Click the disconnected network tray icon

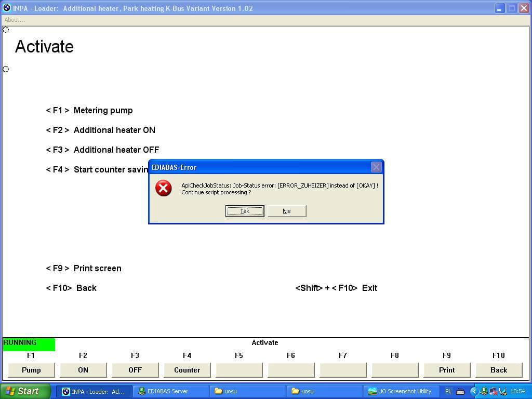coord(494,391)
